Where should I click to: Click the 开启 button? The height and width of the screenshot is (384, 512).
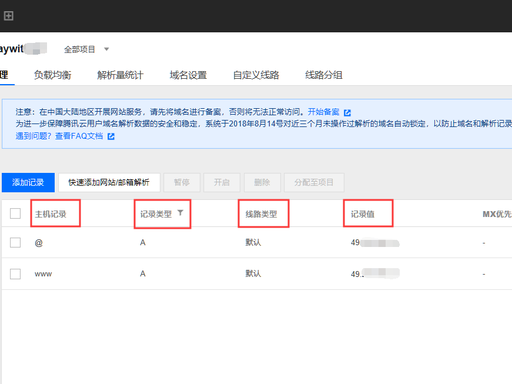[222, 182]
